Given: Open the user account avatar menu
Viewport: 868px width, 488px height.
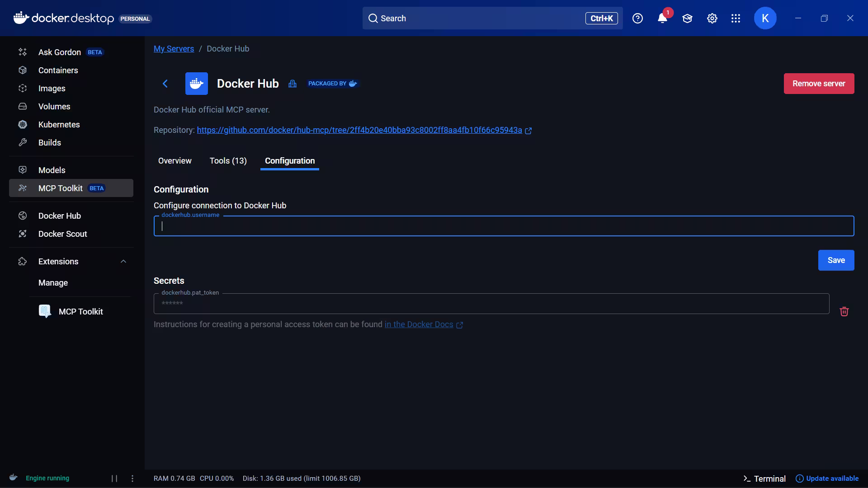Looking at the screenshot, I should [765, 19].
